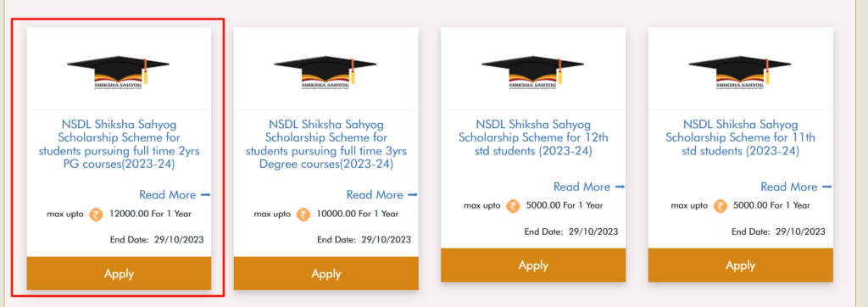Click the rupee coin icon beside 10000.00

pyautogui.click(x=303, y=214)
